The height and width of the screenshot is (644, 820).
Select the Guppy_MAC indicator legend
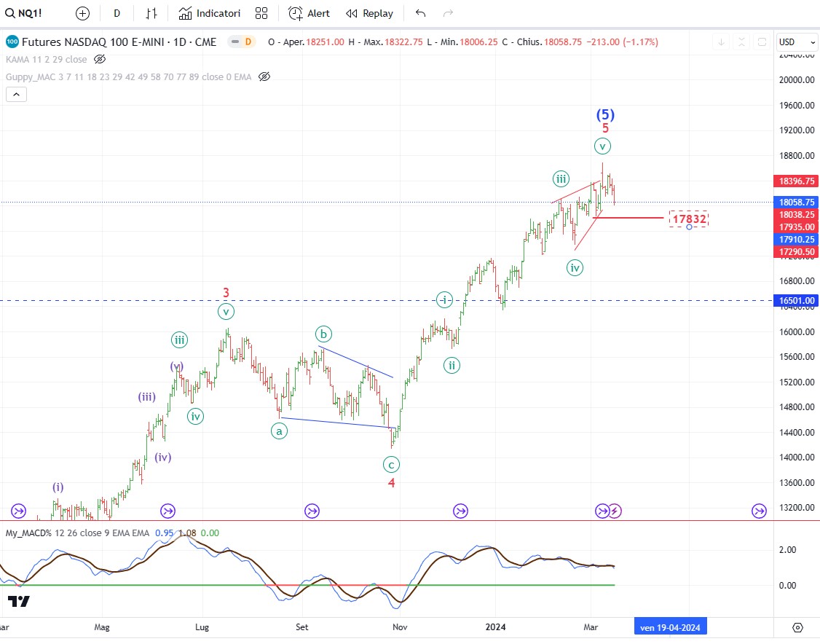[129, 77]
